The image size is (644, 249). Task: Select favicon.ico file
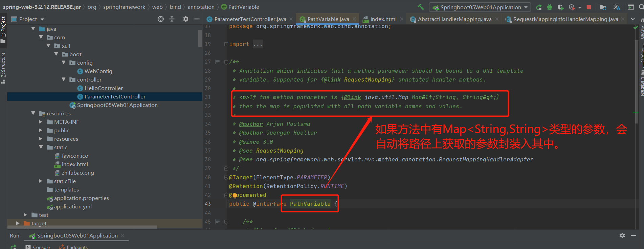click(75, 156)
